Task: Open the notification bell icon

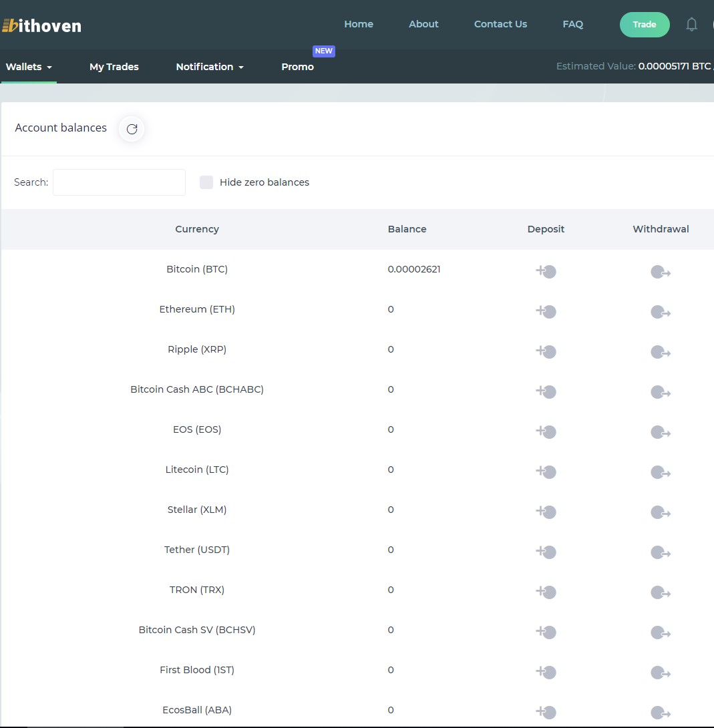Action: [691, 25]
